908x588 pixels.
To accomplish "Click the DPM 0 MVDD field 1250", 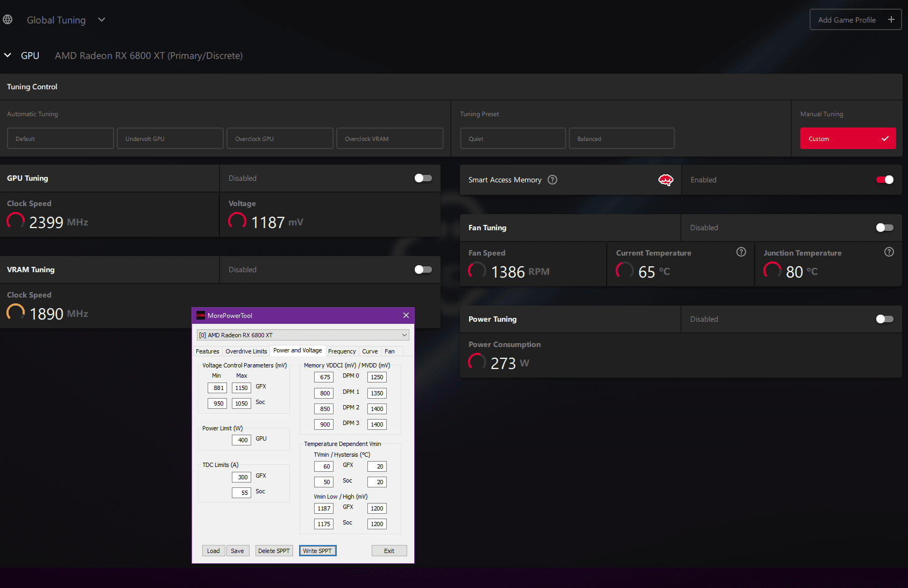I will 377,377.
